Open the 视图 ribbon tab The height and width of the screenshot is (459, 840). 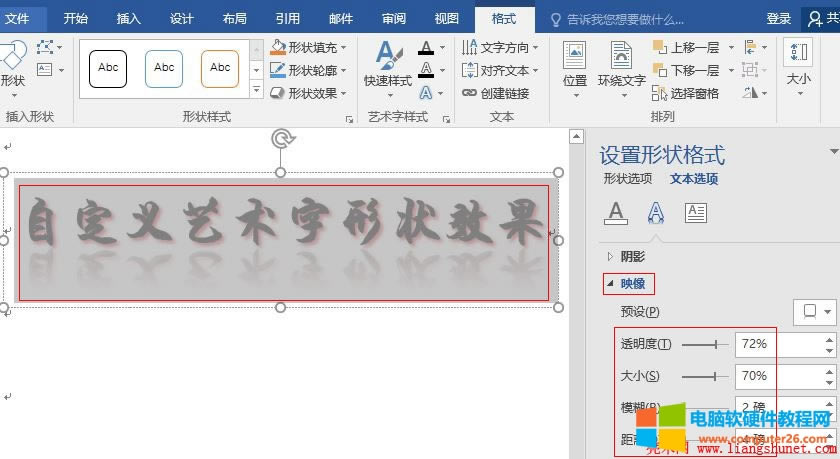pos(446,19)
